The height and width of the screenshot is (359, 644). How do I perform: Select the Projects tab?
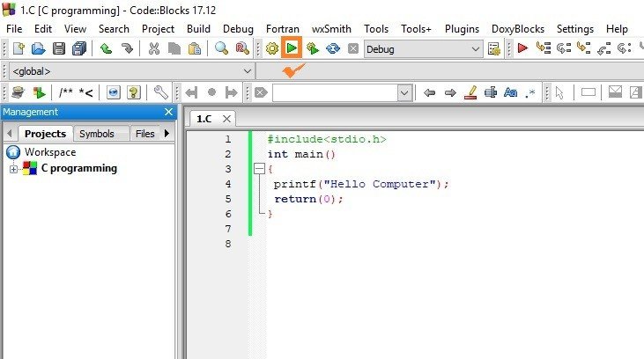coord(45,134)
